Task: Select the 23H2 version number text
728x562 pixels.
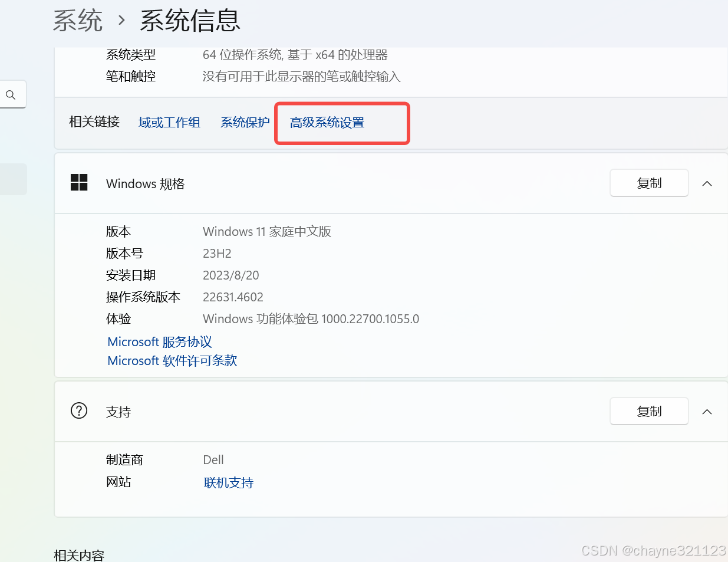Action: 217,254
